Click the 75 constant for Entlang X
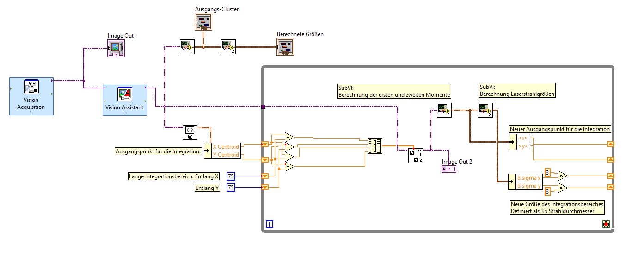Screen dimensions: 644x258 [231, 176]
